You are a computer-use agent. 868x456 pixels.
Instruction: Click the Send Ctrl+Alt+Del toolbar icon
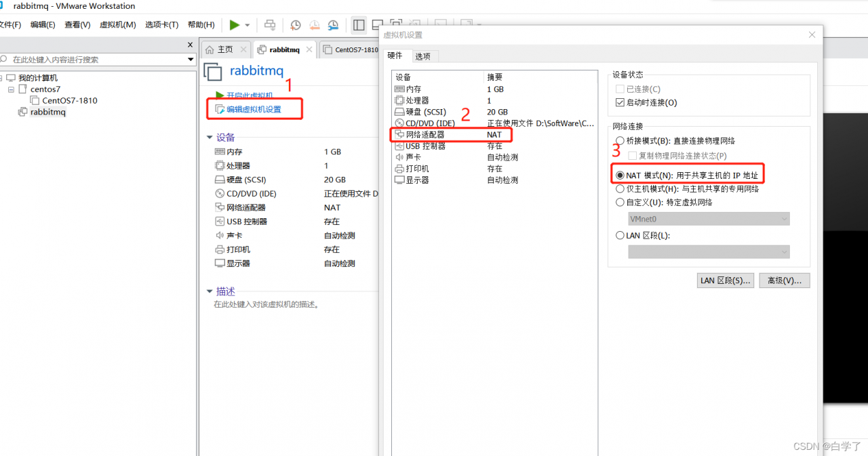click(270, 25)
